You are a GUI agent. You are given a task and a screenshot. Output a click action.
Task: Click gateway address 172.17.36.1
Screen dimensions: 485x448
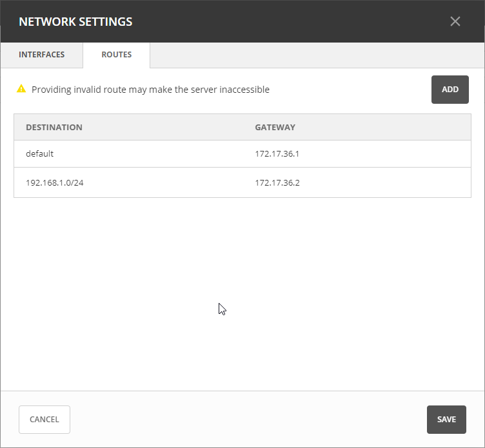click(277, 154)
